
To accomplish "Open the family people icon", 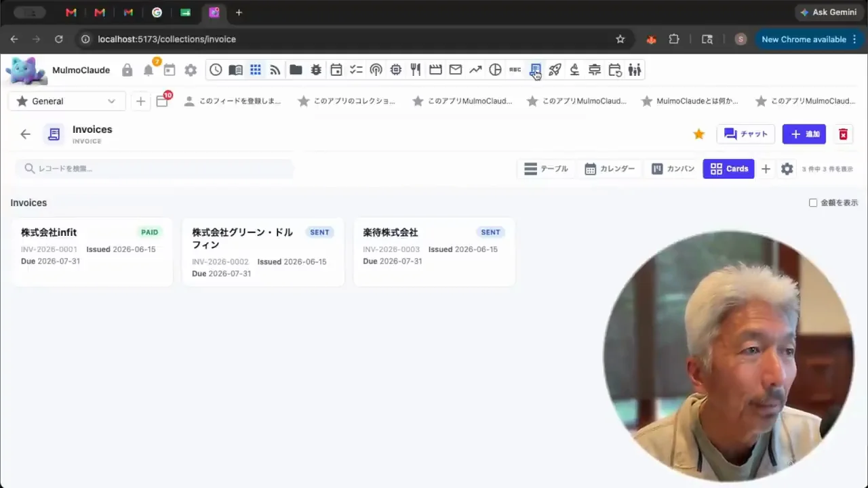I will pyautogui.click(x=635, y=69).
